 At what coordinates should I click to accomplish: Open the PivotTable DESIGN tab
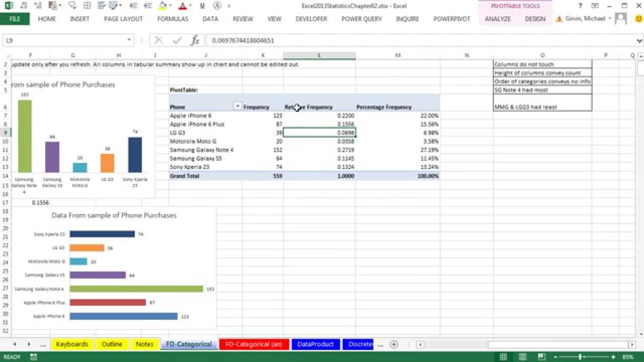coord(535,19)
